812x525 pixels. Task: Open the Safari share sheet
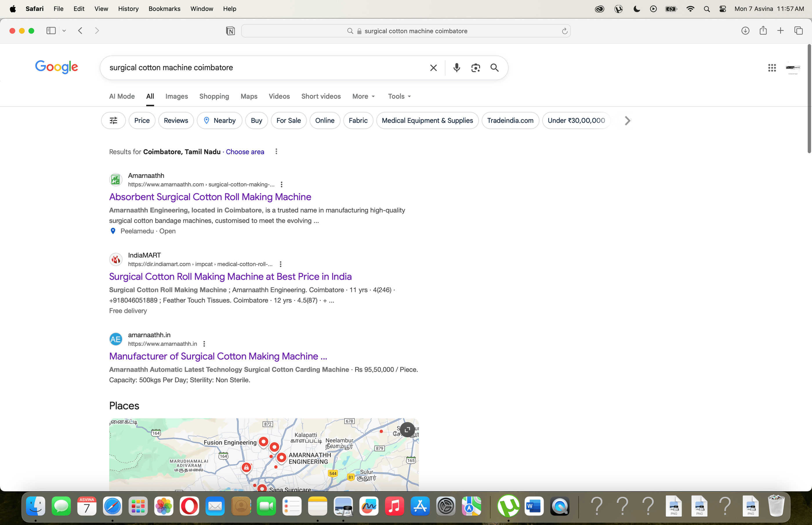pyautogui.click(x=764, y=31)
